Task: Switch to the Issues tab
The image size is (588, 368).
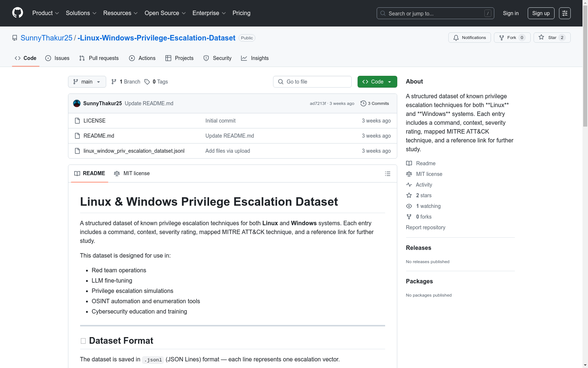Action: point(57,58)
